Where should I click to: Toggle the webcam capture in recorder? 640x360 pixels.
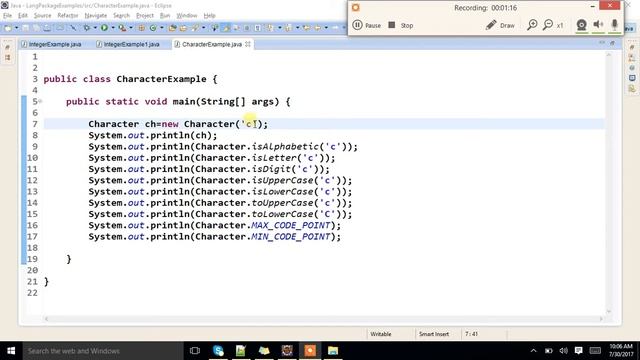(581, 25)
